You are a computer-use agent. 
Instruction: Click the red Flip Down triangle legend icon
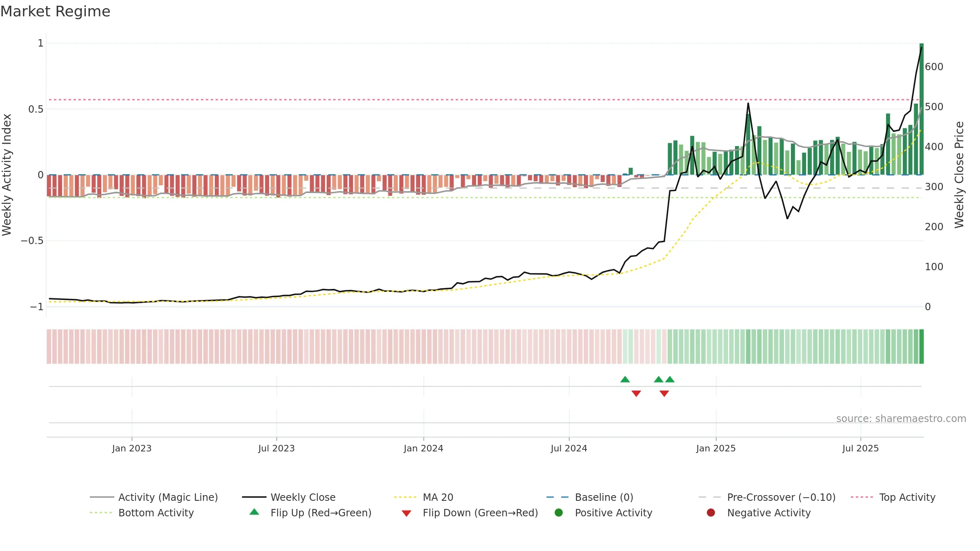point(406,513)
